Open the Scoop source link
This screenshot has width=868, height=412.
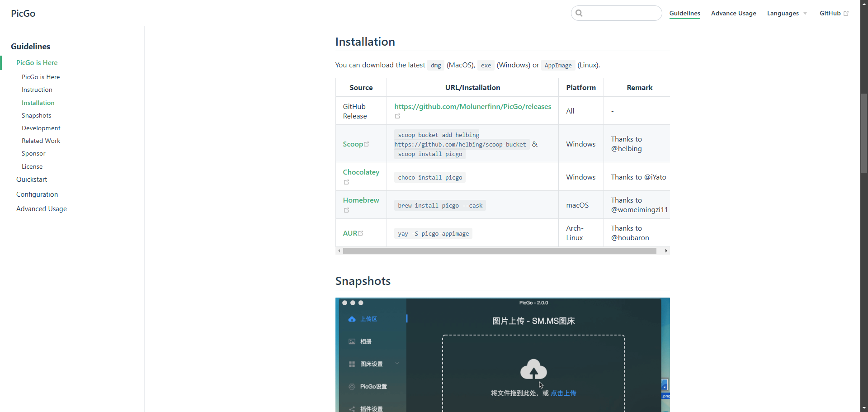click(x=353, y=144)
